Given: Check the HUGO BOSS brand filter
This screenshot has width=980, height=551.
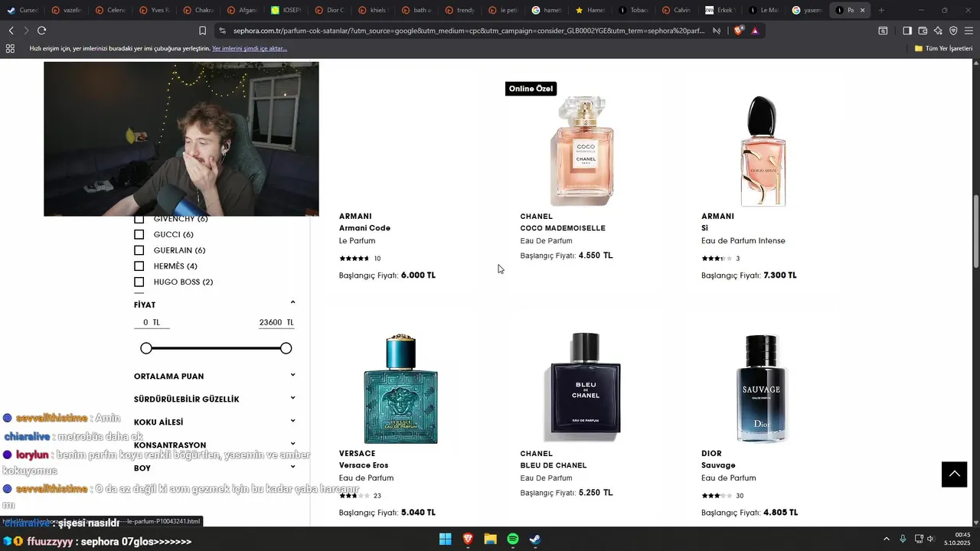Looking at the screenshot, I should coord(139,282).
